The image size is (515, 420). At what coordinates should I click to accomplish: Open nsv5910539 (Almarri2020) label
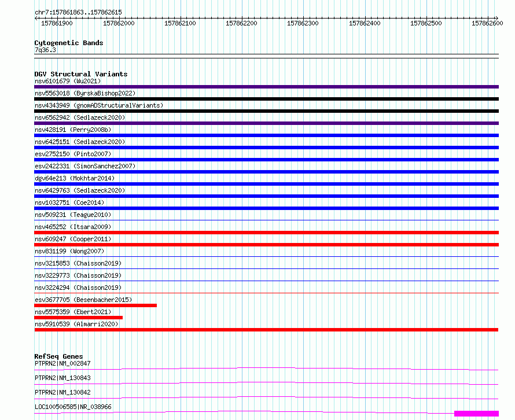[x=76, y=324]
